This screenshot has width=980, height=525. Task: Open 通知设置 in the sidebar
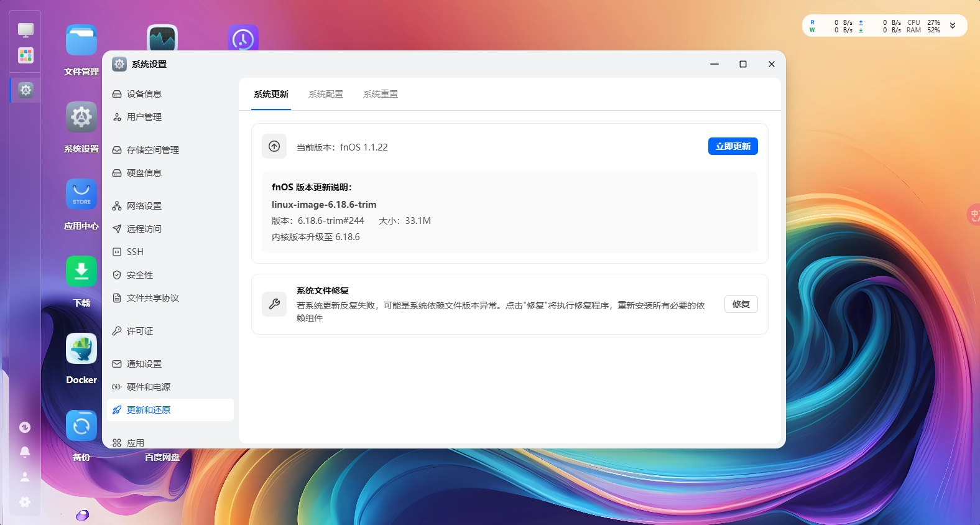point(170,364)
